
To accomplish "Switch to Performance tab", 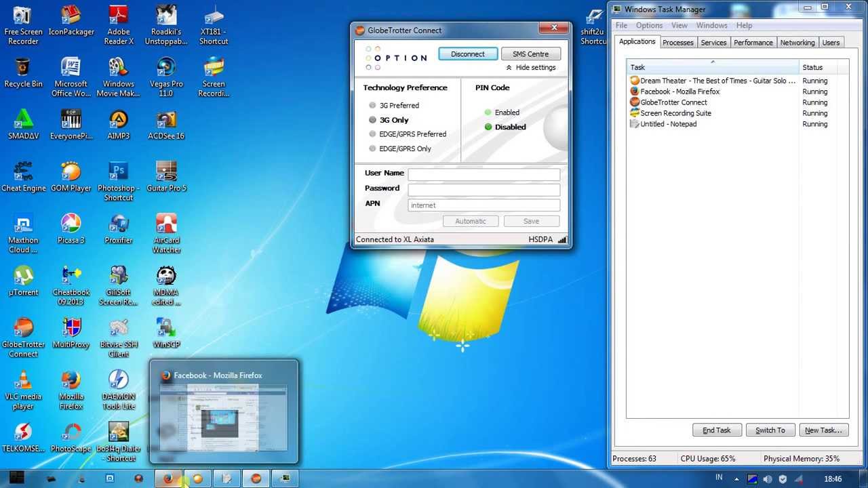I will pos(753,43).
